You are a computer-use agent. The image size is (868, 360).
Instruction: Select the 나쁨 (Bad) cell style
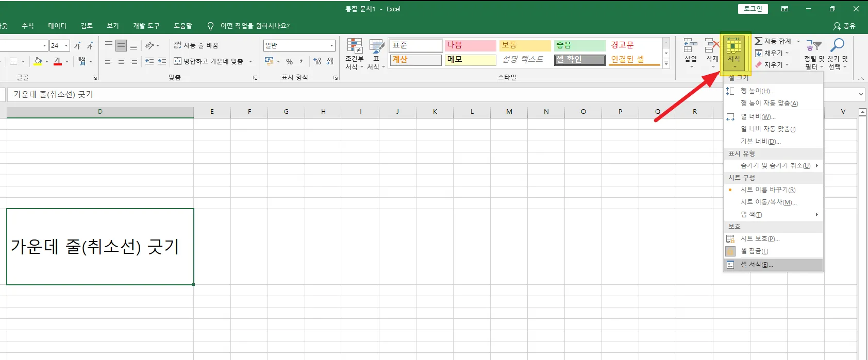coord(470,45)
